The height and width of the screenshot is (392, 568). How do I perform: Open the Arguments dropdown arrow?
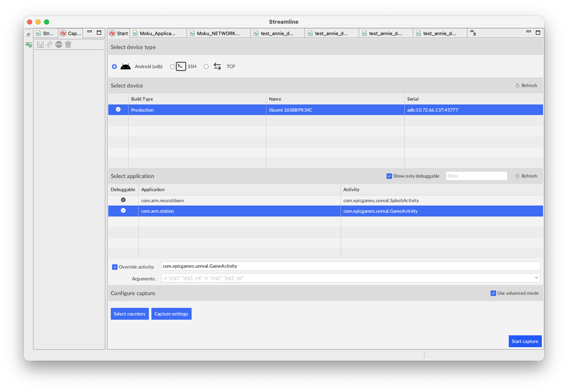tap(536, 278)
